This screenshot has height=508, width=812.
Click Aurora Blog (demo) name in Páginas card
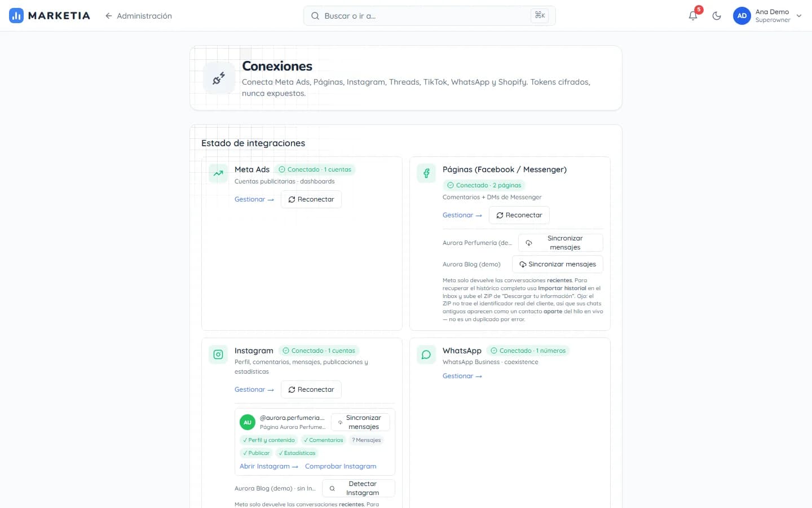[x=471, y=264]
